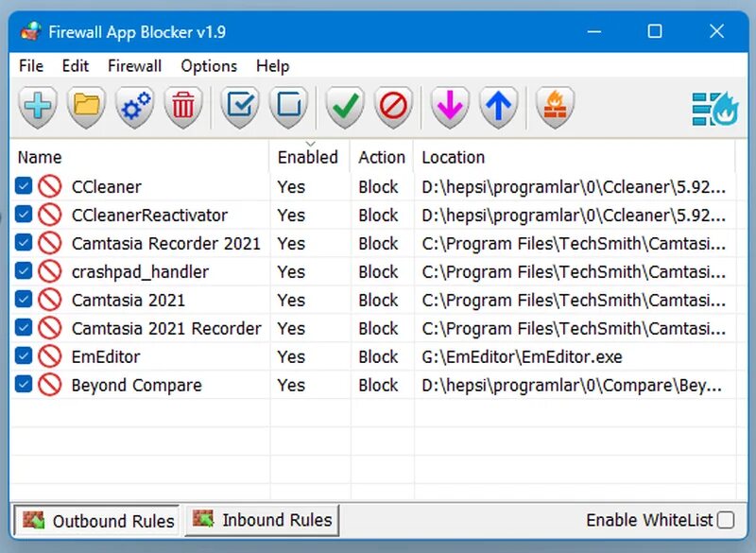Open the Add Folder toolbar icon
Viewport: 756px width, 553px height.
(x=86, y=107)
